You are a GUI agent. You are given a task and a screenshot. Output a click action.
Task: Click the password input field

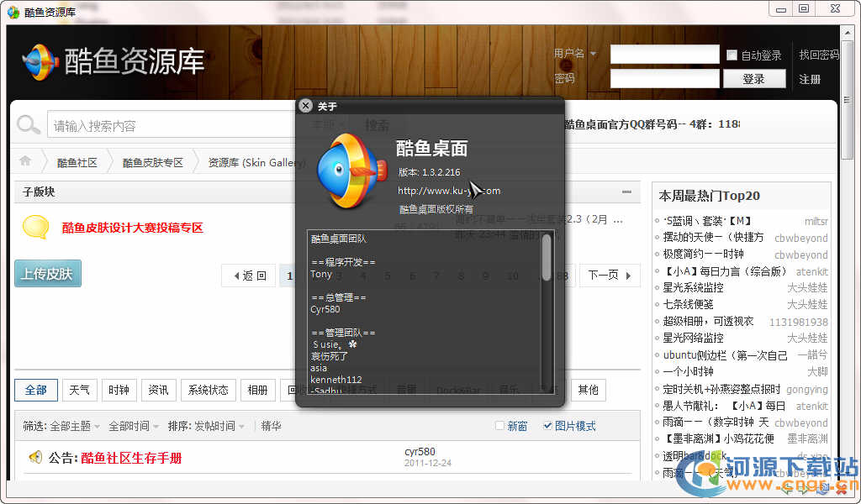(664, 79)
